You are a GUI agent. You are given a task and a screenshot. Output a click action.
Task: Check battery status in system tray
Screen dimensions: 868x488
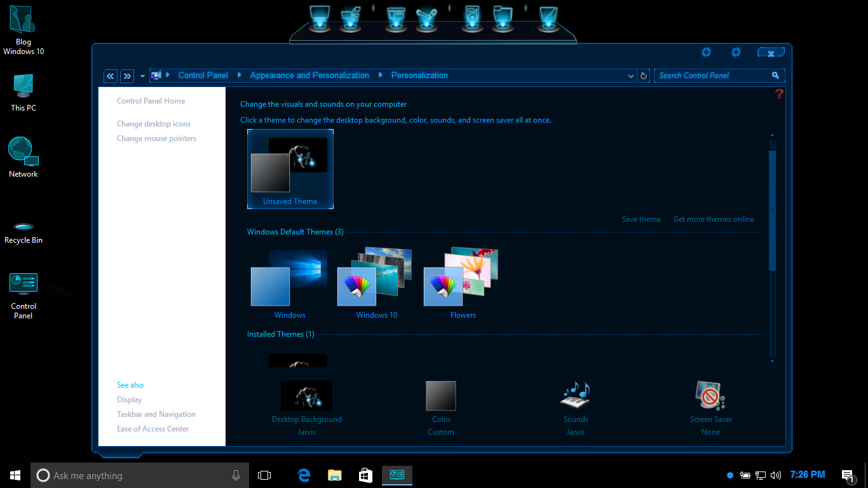tap(745, 475)
